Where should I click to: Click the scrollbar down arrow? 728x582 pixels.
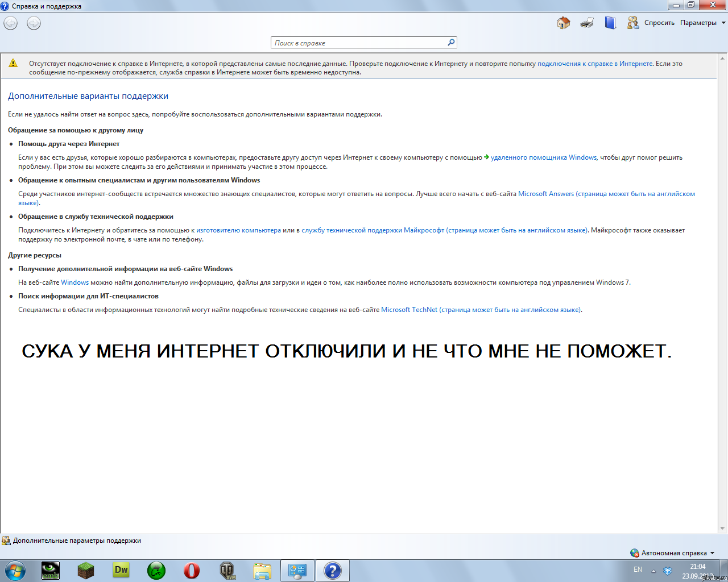point(722,528)
